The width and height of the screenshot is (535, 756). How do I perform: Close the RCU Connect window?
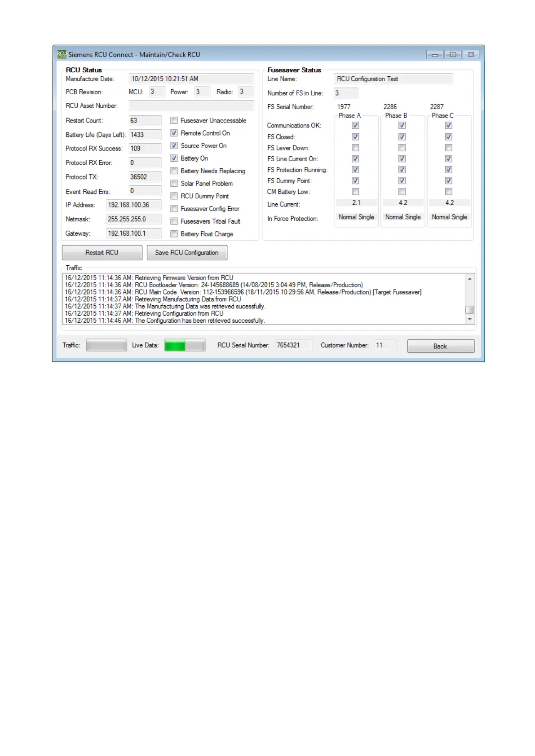pyautogui.click(x=471, y=55)
